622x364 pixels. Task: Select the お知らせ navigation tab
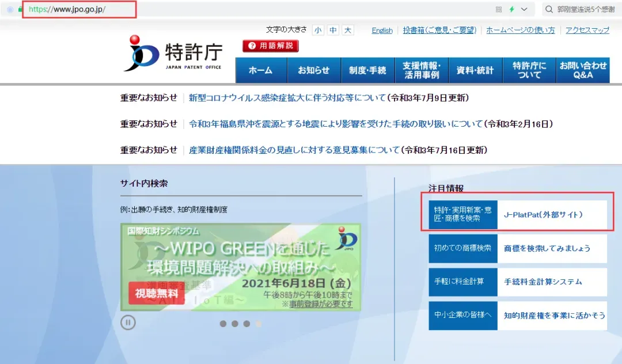314,70
